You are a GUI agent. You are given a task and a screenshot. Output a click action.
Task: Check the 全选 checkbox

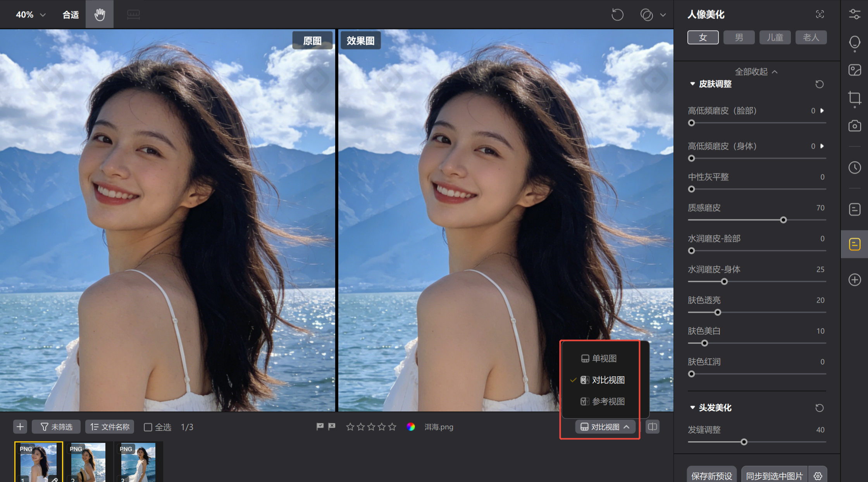[x=148, y=427]
